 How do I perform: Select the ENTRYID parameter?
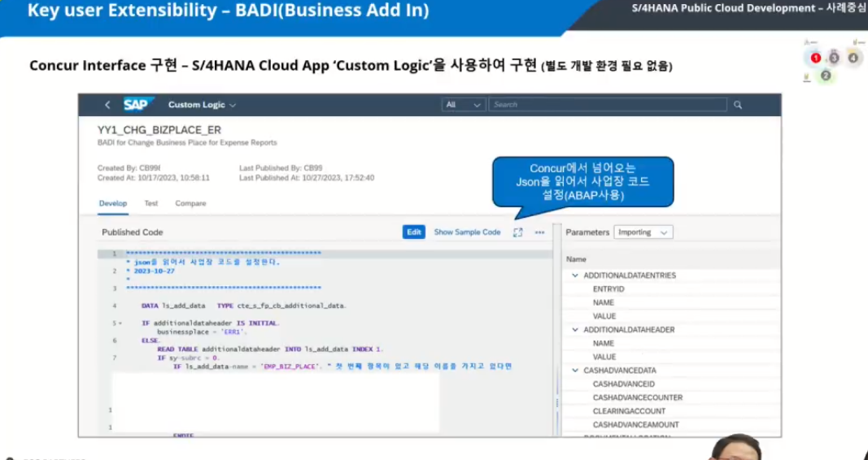pos(608,289)
